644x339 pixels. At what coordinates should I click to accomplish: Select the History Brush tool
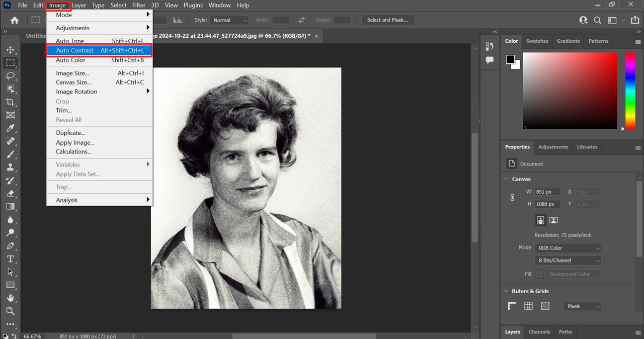tap(10, 181)
